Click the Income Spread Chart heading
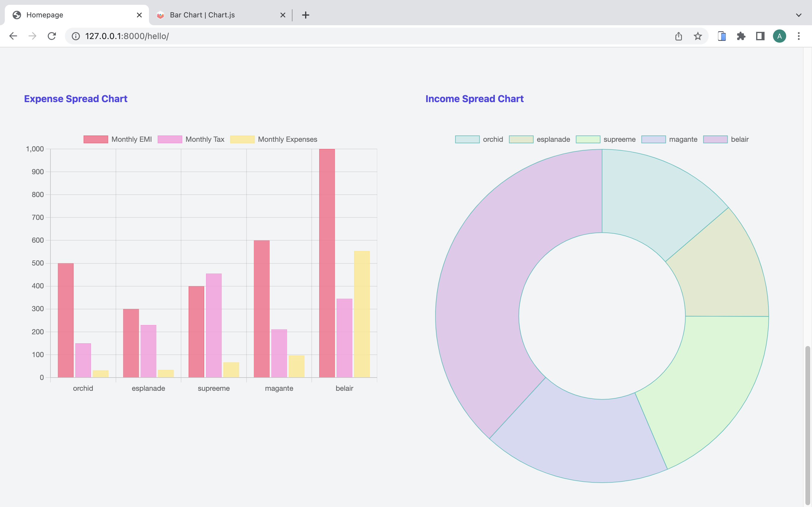Image resolution: width=812 pixels, height=507 pixels. point(474,99)
